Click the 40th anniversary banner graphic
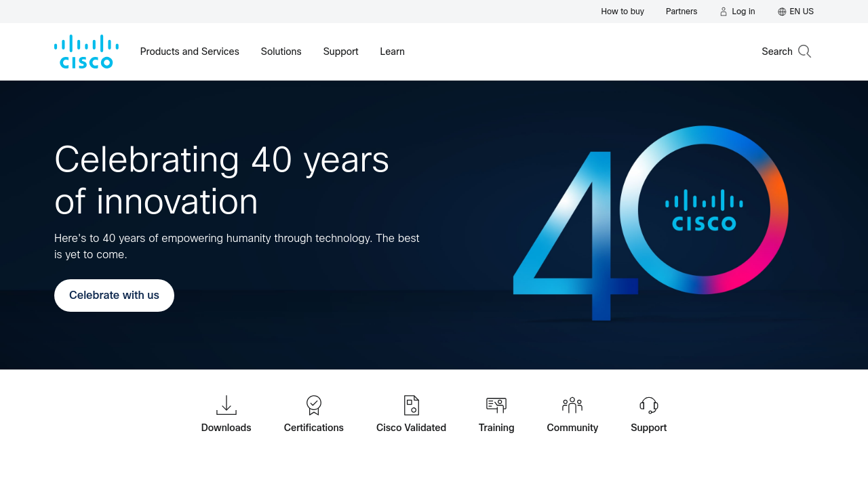This screenshot has height=488, width=868. click(651, 223)
